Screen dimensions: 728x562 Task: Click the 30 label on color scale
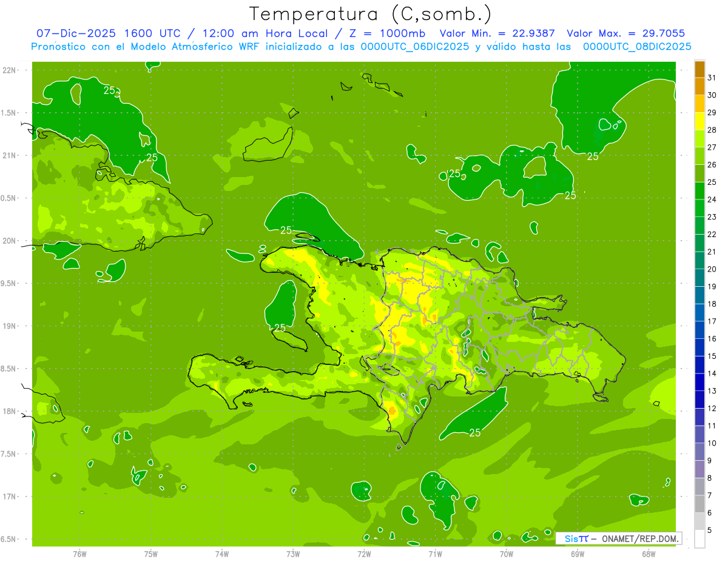pos(712,95)
